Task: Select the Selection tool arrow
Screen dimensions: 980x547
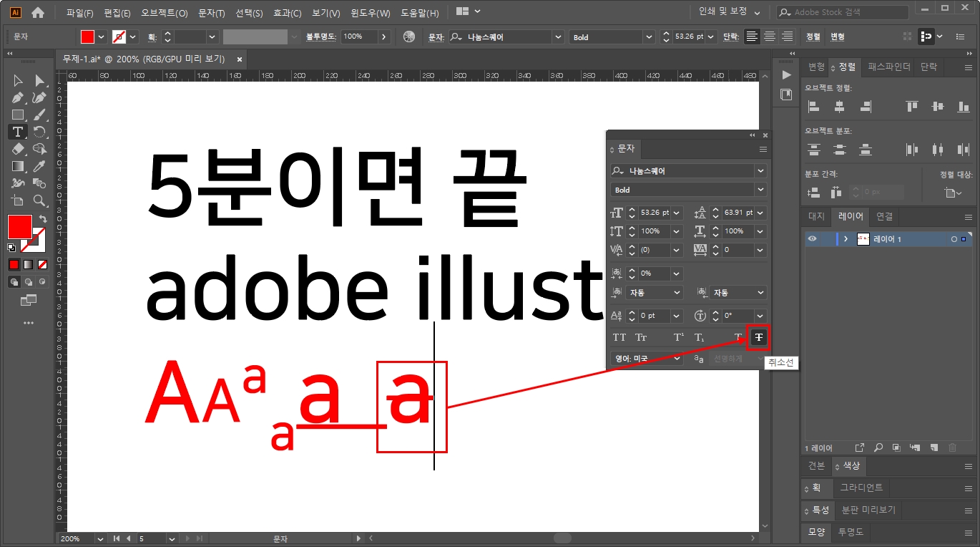Action: (18, 80)
